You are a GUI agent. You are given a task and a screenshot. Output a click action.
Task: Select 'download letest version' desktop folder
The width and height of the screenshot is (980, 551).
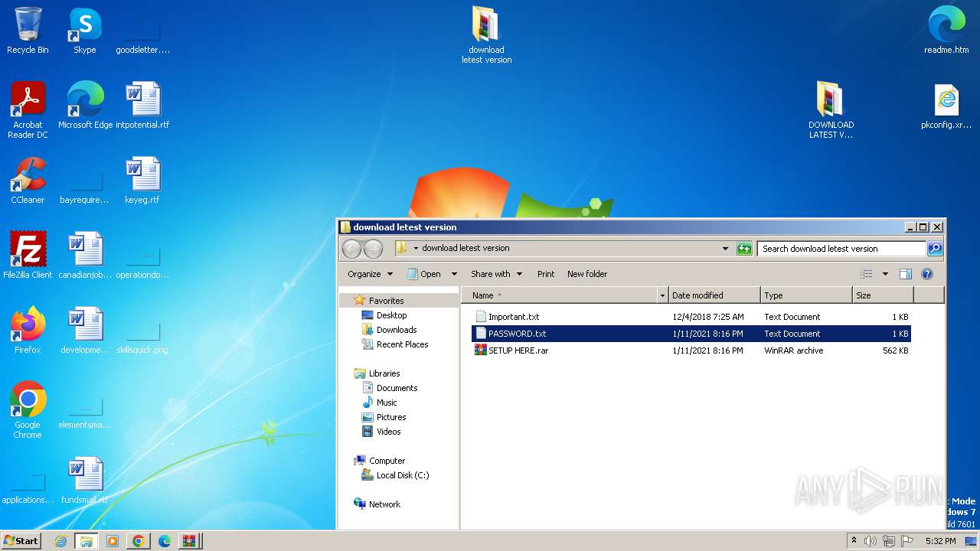tap(486, 36)
